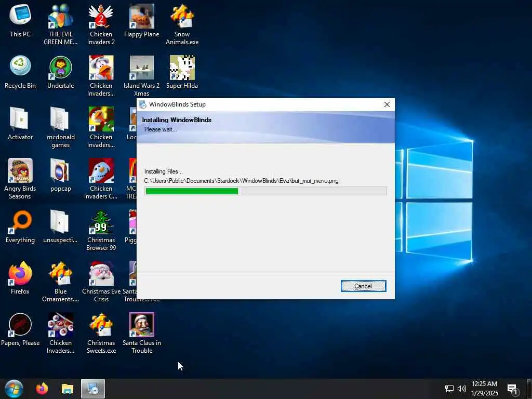Click the "Installing Files..." status text
Screen dimensions: 532x399
pyautogui.click(x=163, y=171)
